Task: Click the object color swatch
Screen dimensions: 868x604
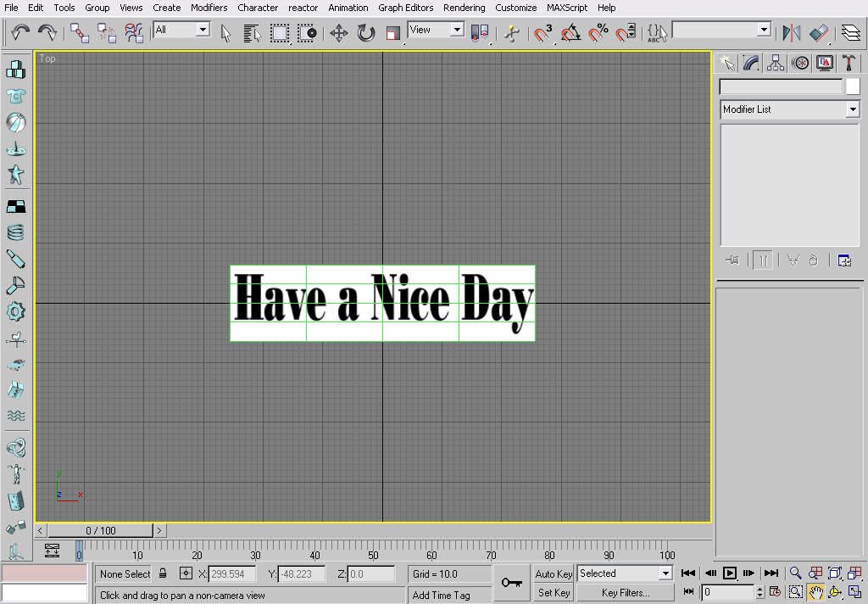Action: (853, 87)
